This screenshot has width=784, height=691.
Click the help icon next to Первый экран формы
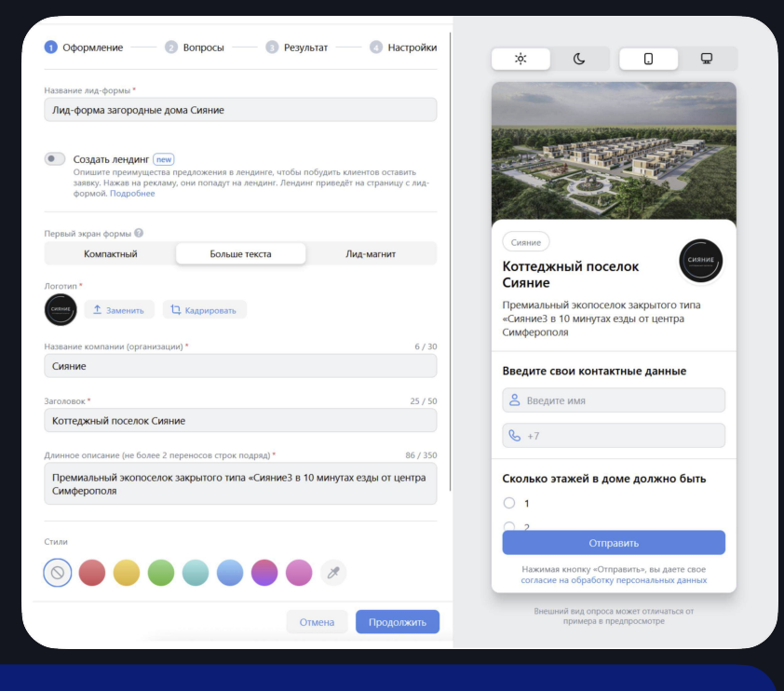coord(139,234)
